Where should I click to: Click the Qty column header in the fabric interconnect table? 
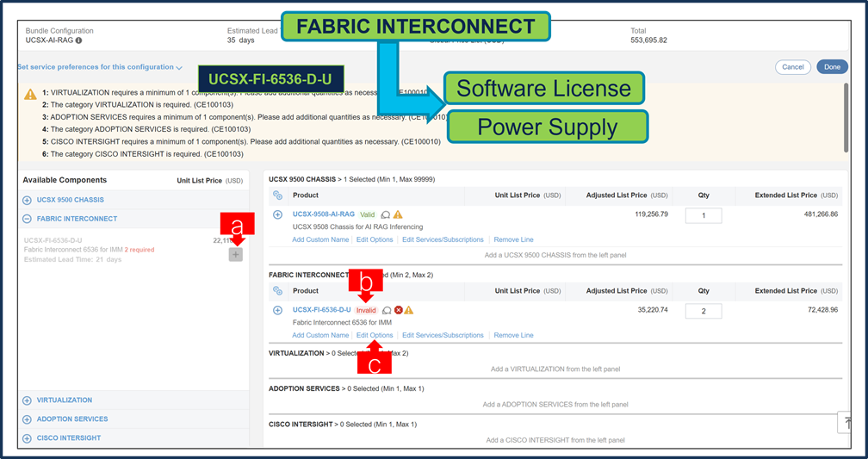pos(704,291)
